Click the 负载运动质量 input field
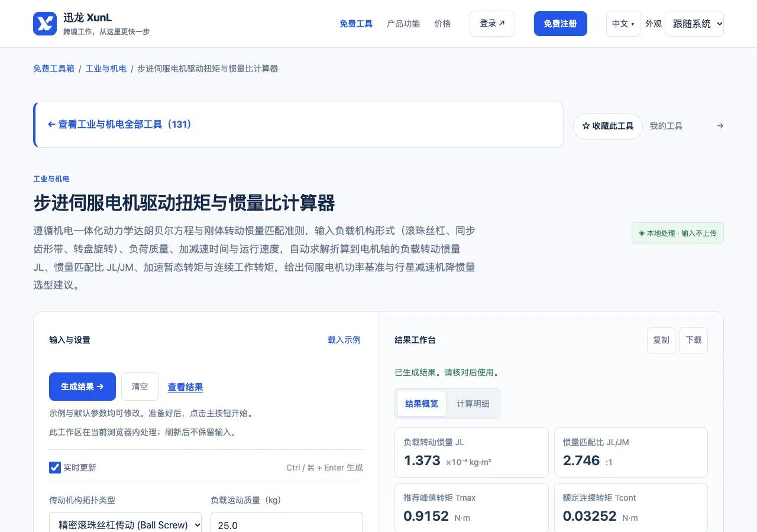This screenshot has width=757, height=532. point(287,525)
